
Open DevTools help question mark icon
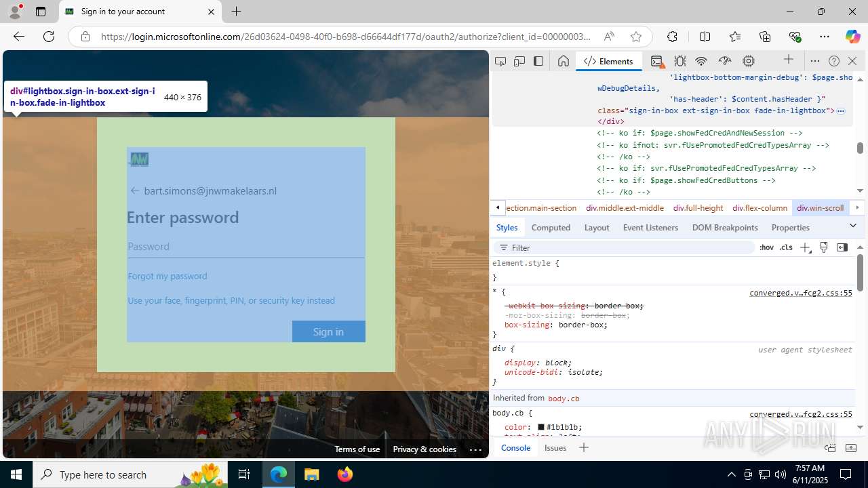pos(834,61)
